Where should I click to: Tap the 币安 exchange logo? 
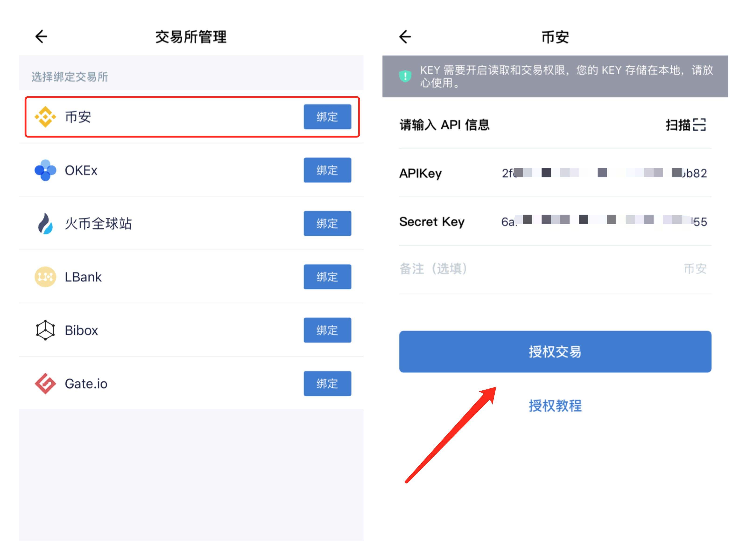pos(45,117)
